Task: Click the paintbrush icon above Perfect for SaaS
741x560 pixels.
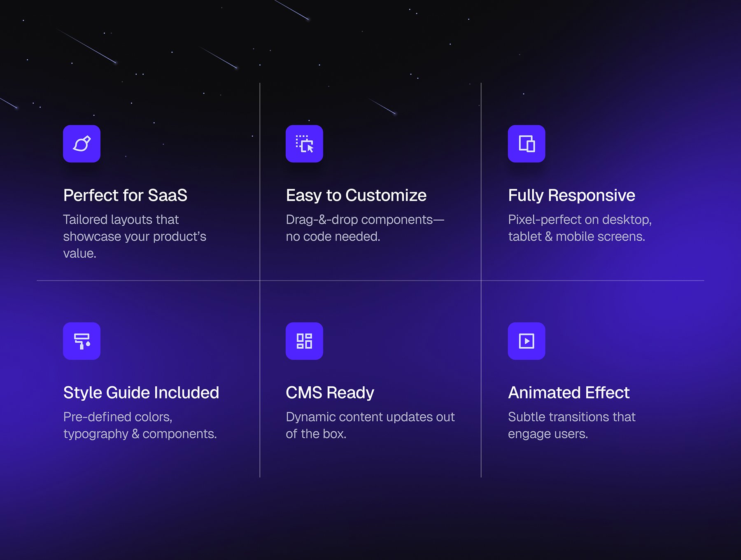Action: pyautogui.click(x=82, y=144)
